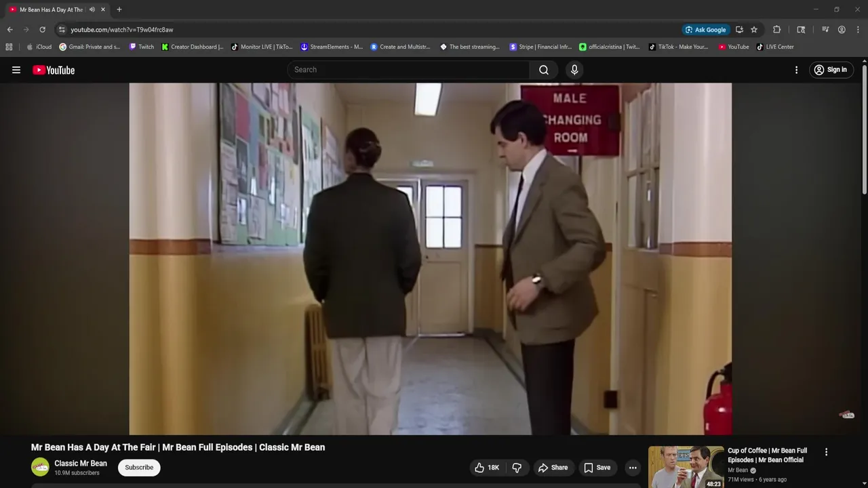The height and width of the screenshot is (488, 868).
Task: Open LIVE Center bookmark
Action: pos(775,47)
